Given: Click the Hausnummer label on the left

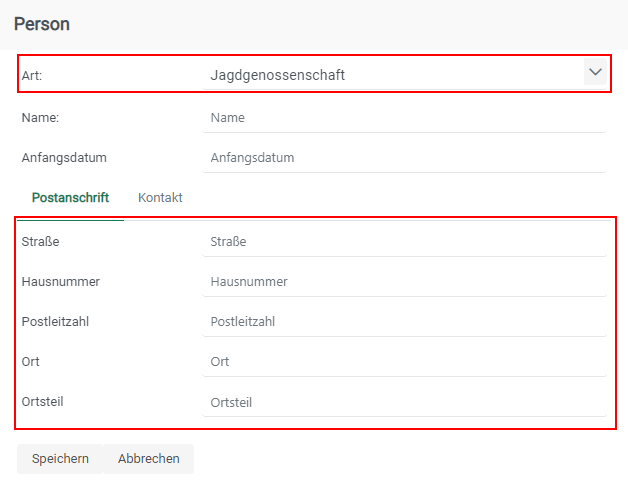Looking at the screenshot, I should [60, 282].
